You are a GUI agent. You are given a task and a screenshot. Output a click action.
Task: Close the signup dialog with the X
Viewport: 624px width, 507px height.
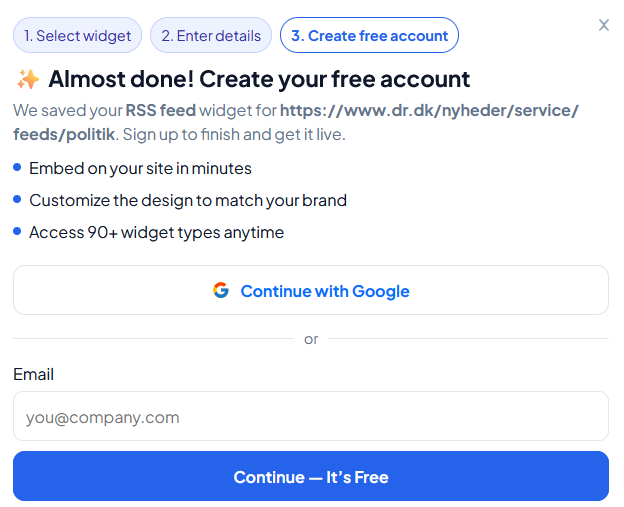603,25
